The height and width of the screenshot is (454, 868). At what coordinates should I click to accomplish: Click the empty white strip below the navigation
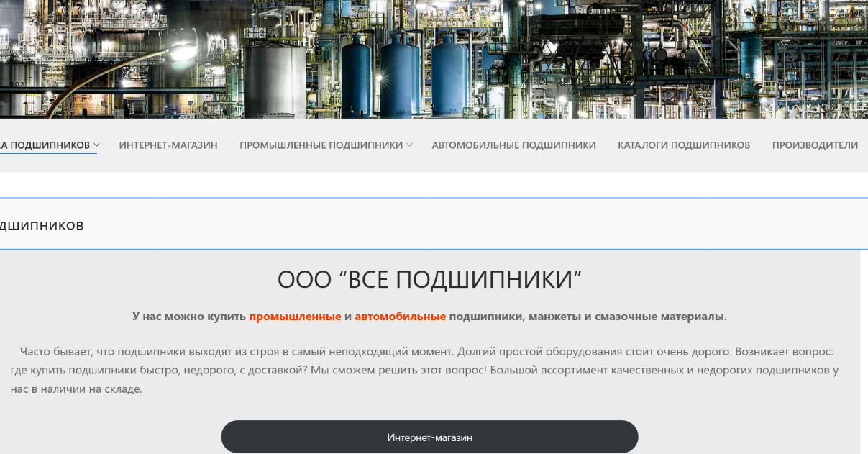tap(431, 185)
